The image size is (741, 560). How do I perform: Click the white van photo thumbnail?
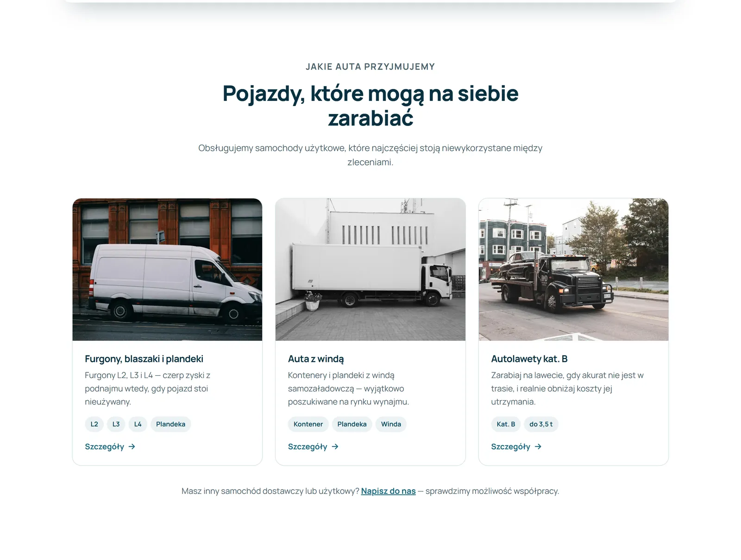[167, 270]
